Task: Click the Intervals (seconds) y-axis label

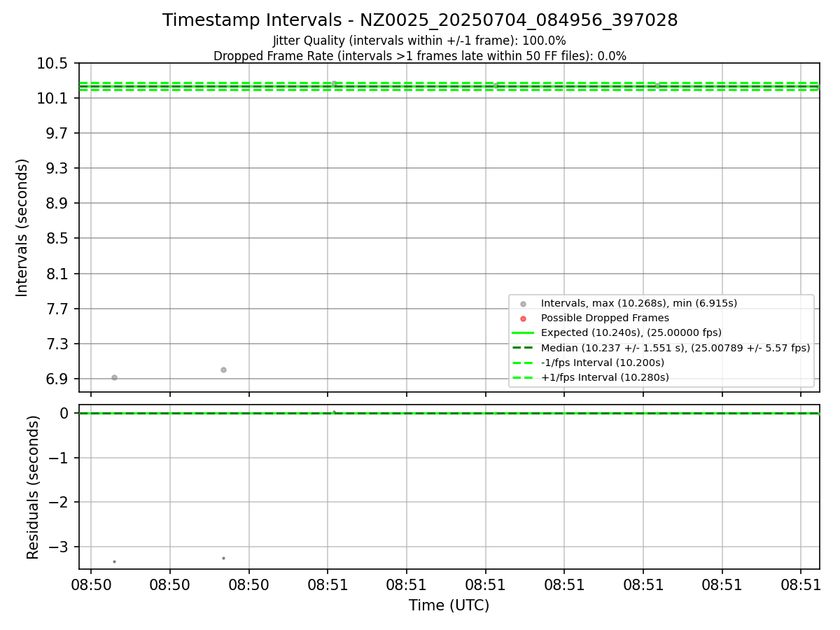Action: [x=22, y=227]
